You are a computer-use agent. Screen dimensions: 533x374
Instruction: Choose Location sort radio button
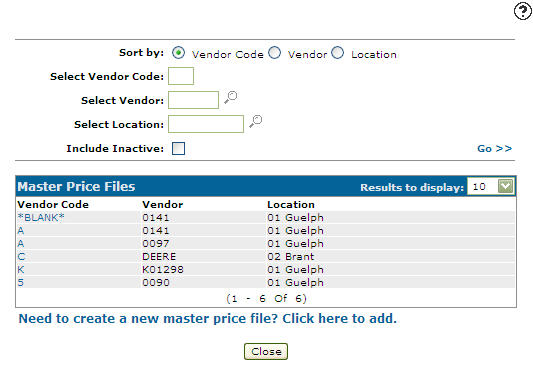click(338, 53)
